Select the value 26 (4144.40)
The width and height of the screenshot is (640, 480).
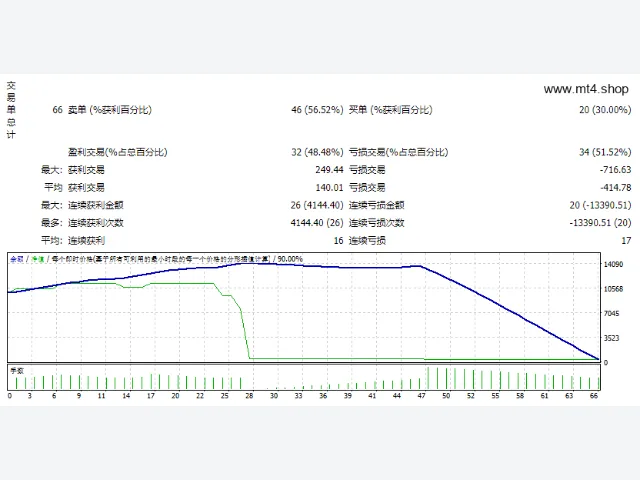tap(317, 205)
